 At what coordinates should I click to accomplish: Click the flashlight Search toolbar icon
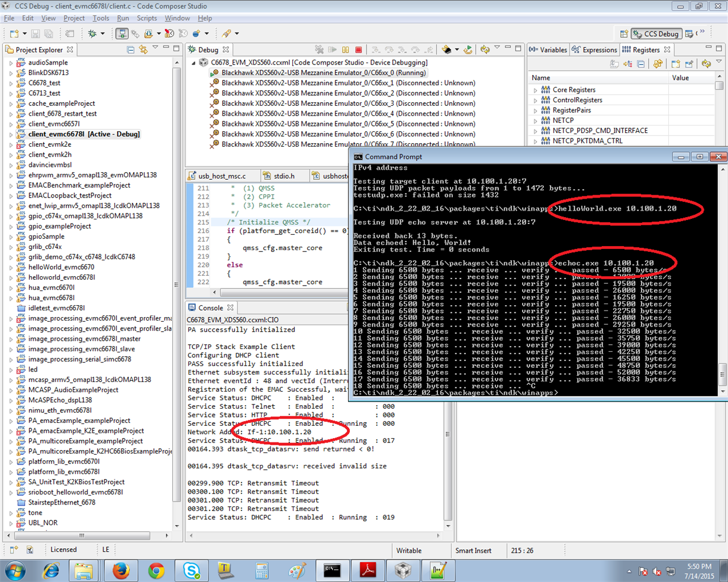pyautogui.click(x=227, y=34)
